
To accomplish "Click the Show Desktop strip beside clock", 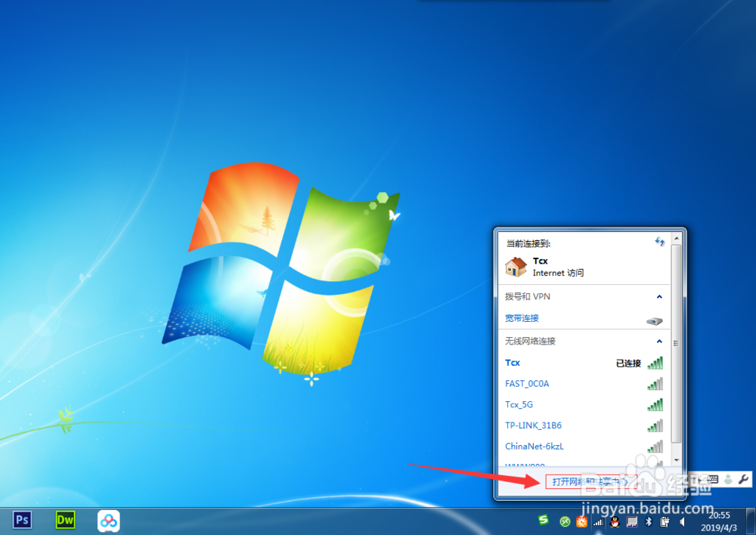I will click(751, 521).
